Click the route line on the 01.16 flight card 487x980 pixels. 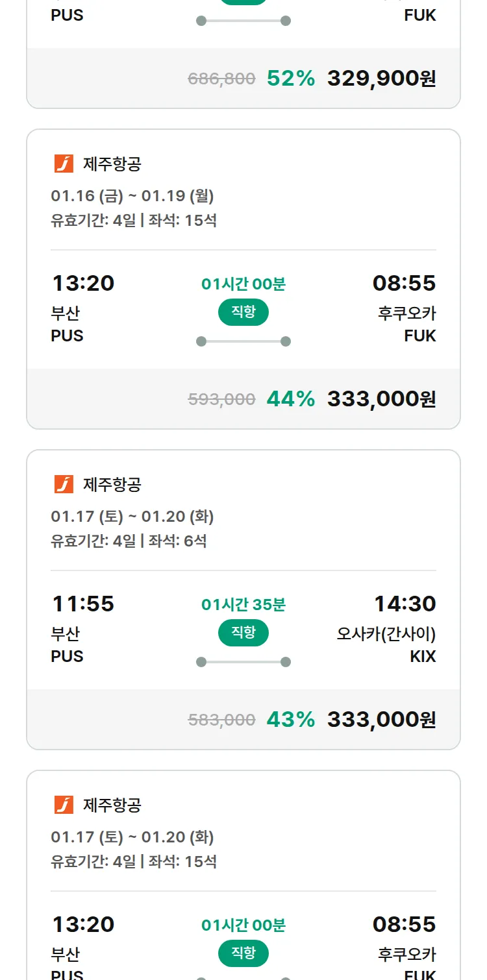(x=243, y=341)
